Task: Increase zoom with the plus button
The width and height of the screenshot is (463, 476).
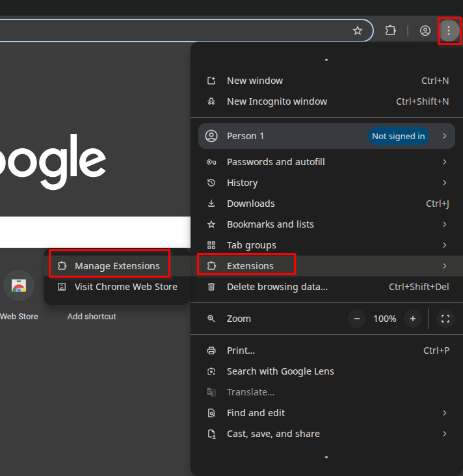Action: point(412,319)
